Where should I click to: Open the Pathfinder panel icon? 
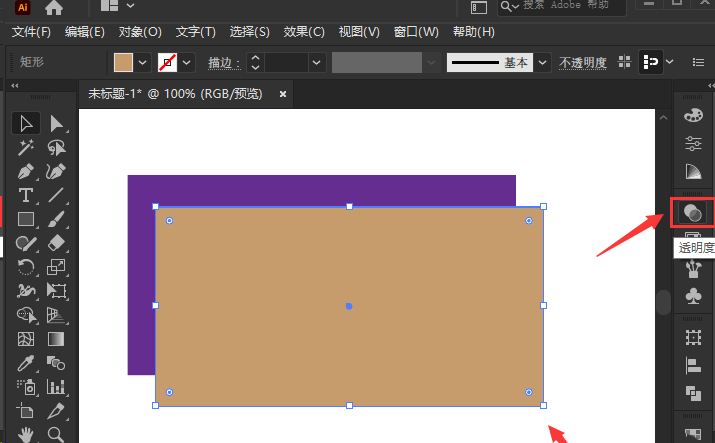pos(692,393)
